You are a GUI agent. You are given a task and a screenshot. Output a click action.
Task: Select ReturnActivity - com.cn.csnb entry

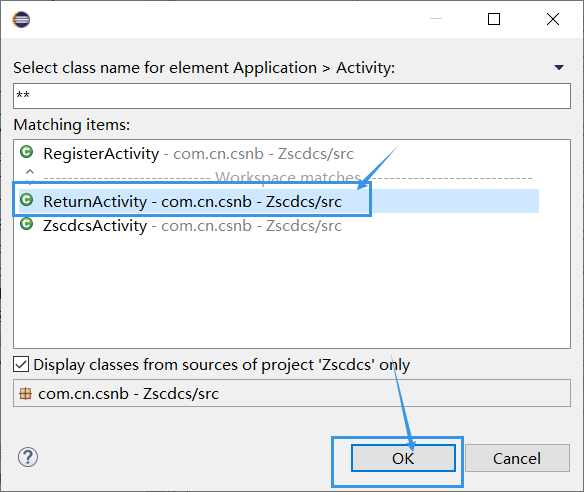(x=279, y=201)
